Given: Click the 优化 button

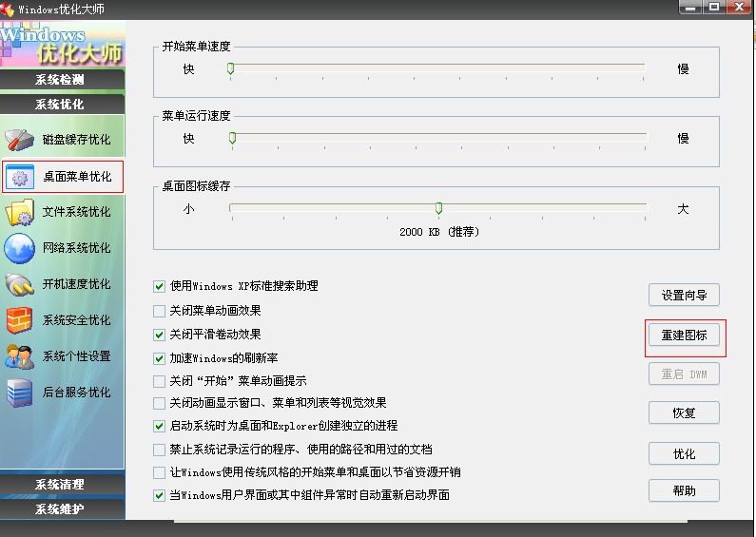Looking at the screenshot, I should [x=684, y=454].
